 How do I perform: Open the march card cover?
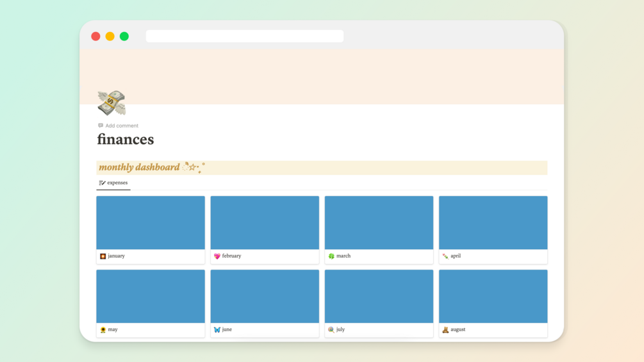click(x=379, y=222)
